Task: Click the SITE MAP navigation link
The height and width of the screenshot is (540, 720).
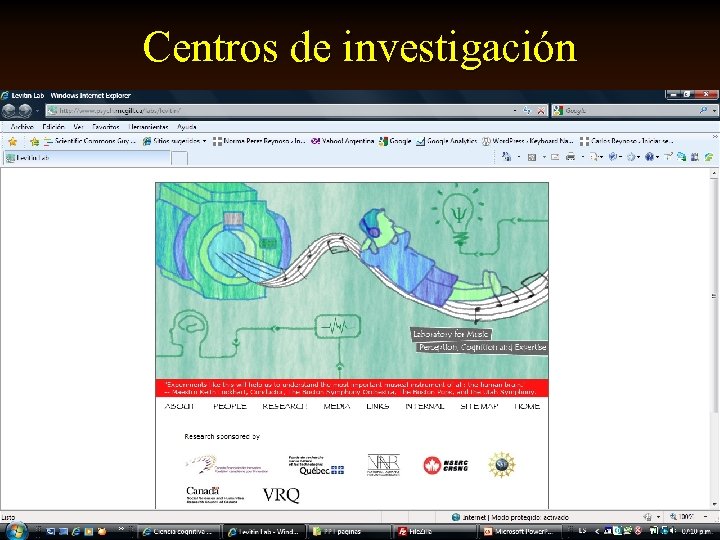Action: (479, 406)
